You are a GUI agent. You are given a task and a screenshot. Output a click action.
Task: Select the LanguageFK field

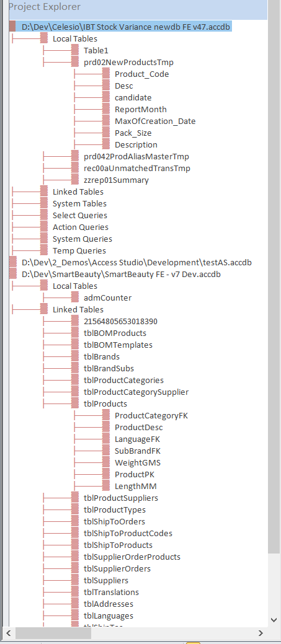(x=137, y=439)
